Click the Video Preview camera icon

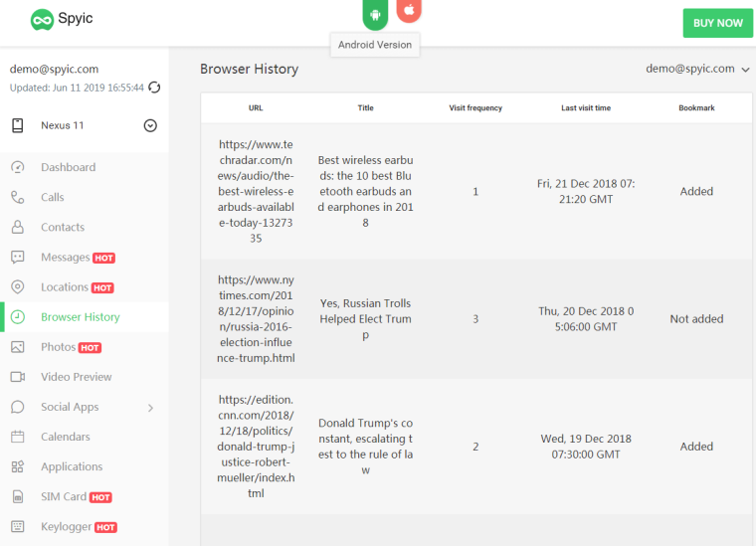pos(18,377)
